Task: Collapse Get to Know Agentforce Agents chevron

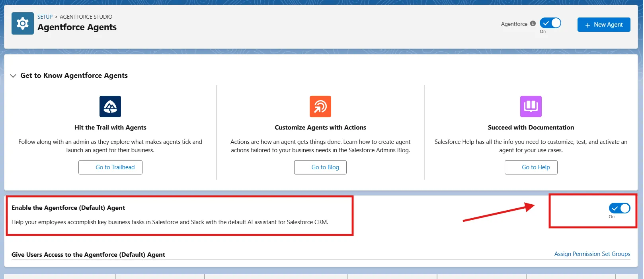Action: 13,76
